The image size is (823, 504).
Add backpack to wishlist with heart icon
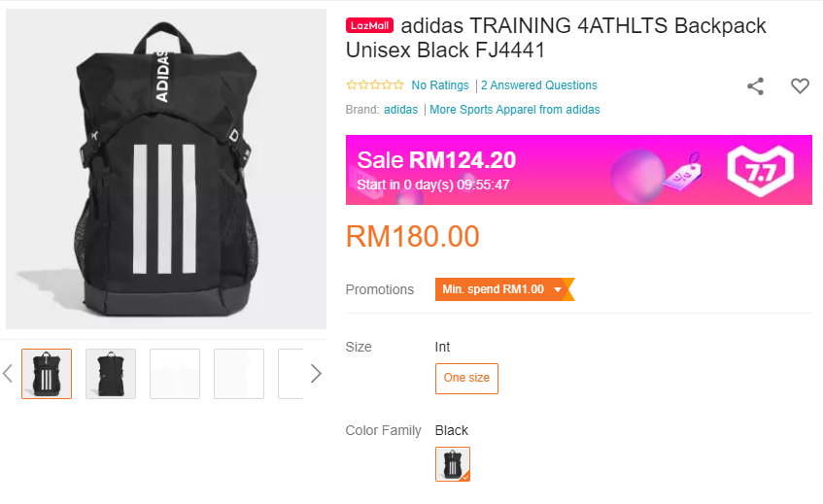point(800,85)
